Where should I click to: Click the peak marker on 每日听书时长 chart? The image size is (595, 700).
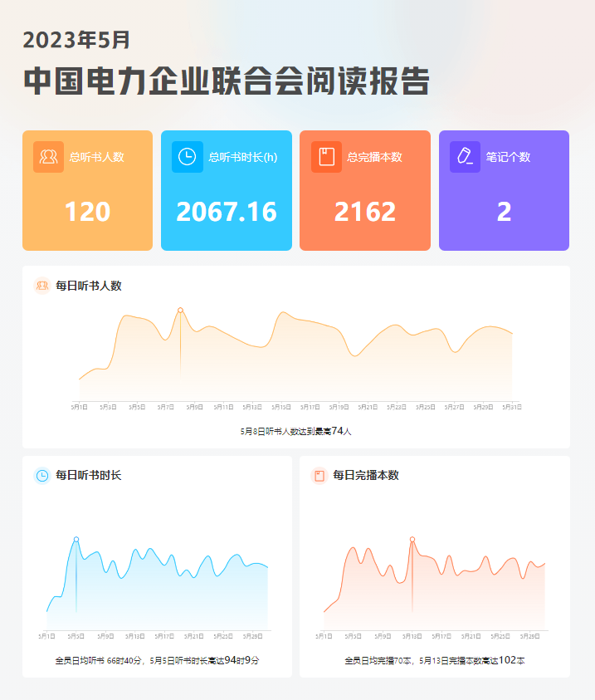click(x=76, y=539)
